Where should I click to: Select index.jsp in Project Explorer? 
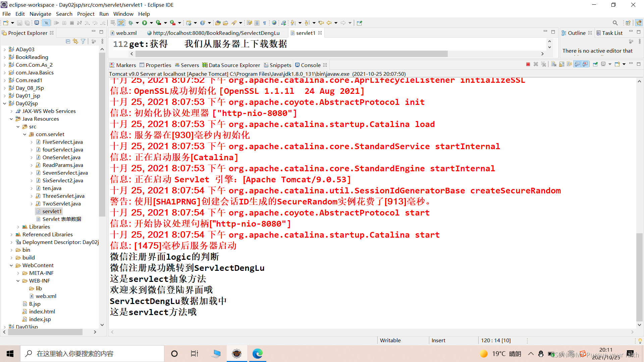coord(40,319)
